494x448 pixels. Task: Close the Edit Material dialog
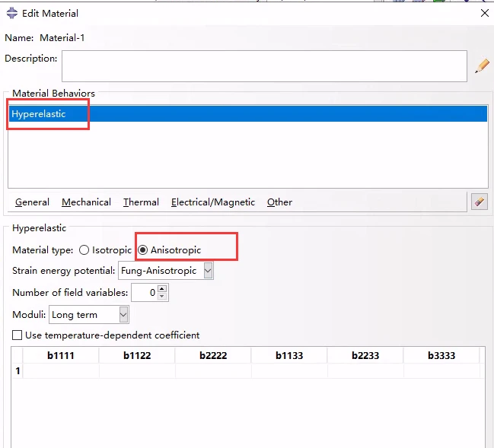(485, 13)
